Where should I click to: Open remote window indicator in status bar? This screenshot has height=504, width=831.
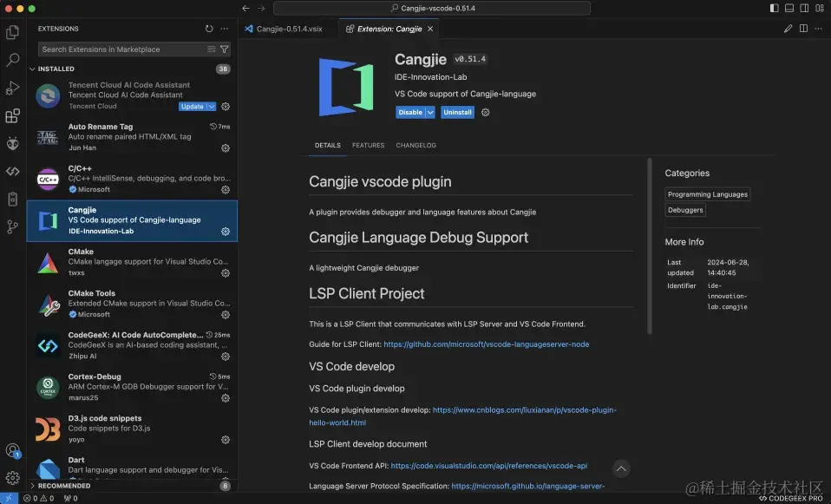coord(9,498)
